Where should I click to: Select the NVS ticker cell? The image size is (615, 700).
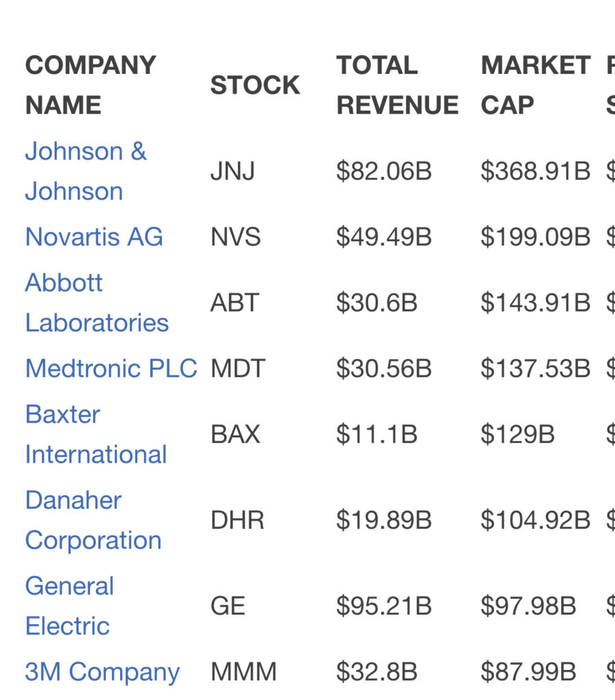tap(235, 237)
